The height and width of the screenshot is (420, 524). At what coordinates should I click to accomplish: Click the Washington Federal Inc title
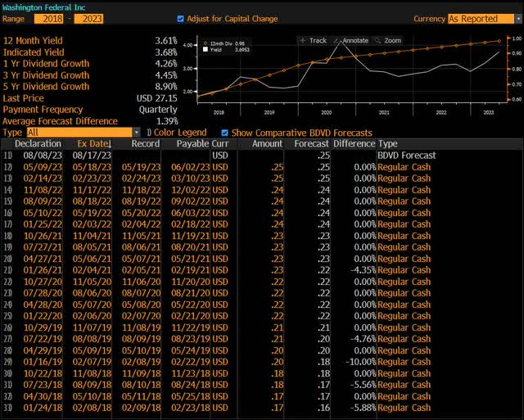[x=43, y=7]
